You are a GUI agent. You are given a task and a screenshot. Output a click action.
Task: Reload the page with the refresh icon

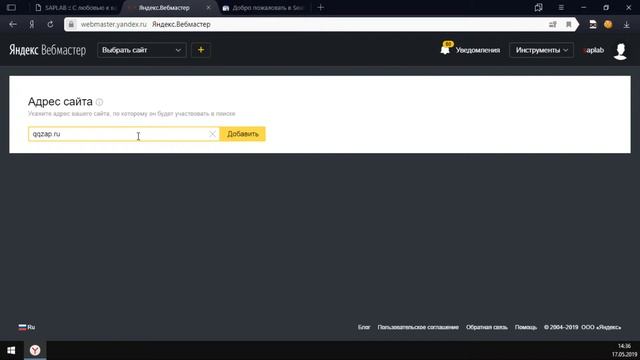(50, 24)
